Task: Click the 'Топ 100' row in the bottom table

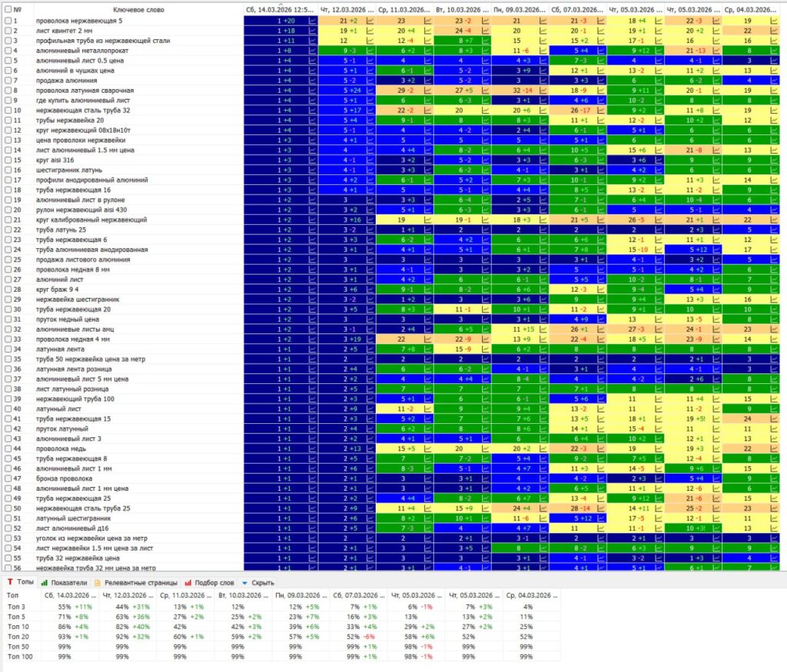Action: (283, 657)
